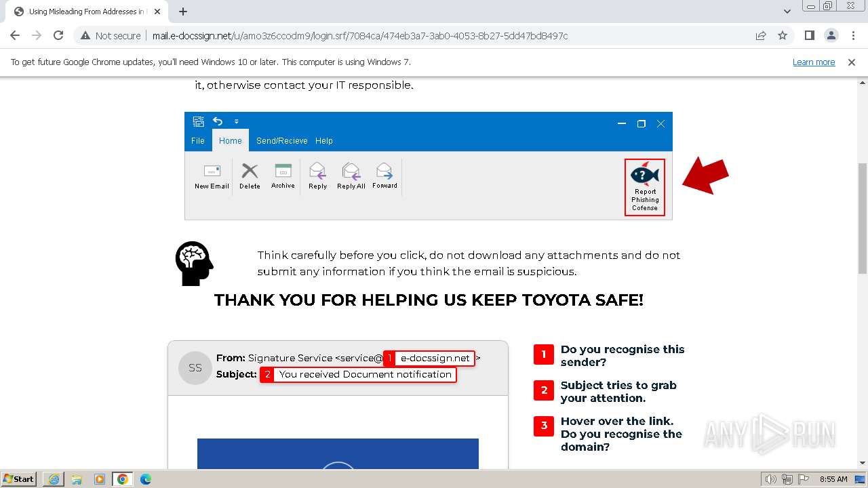Click the Action Center flag tray icon
The height and width of the screenshot is (488, 868).
804,479
